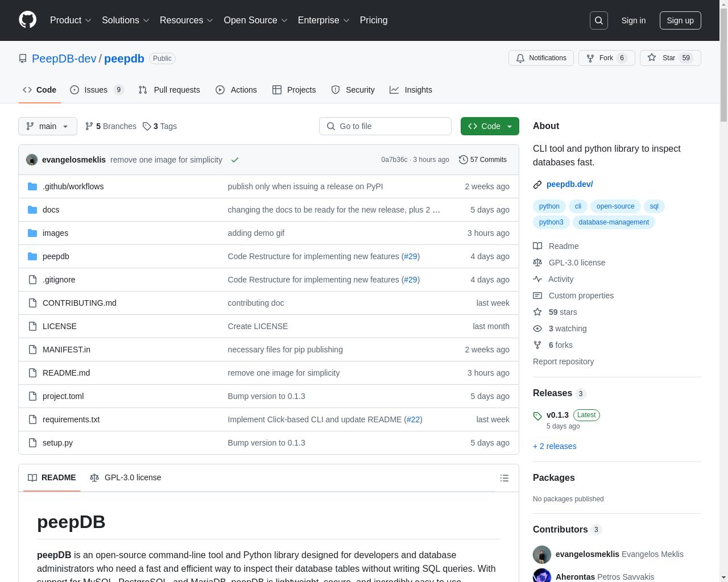Open the MANIFEST.in file
The image size is (728, 582).
click(x=67, y=350)
